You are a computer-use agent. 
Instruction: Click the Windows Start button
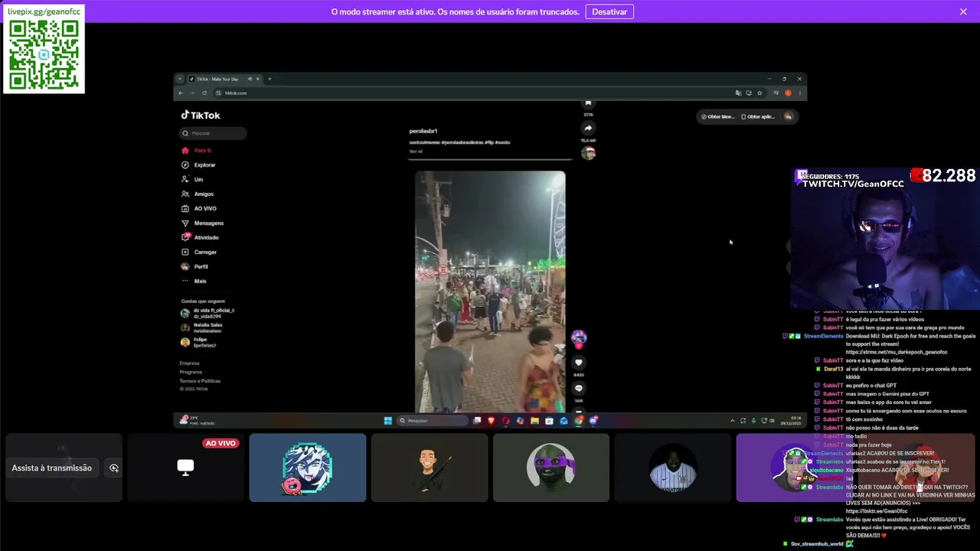pyautogui.click(x=388, y=420)
